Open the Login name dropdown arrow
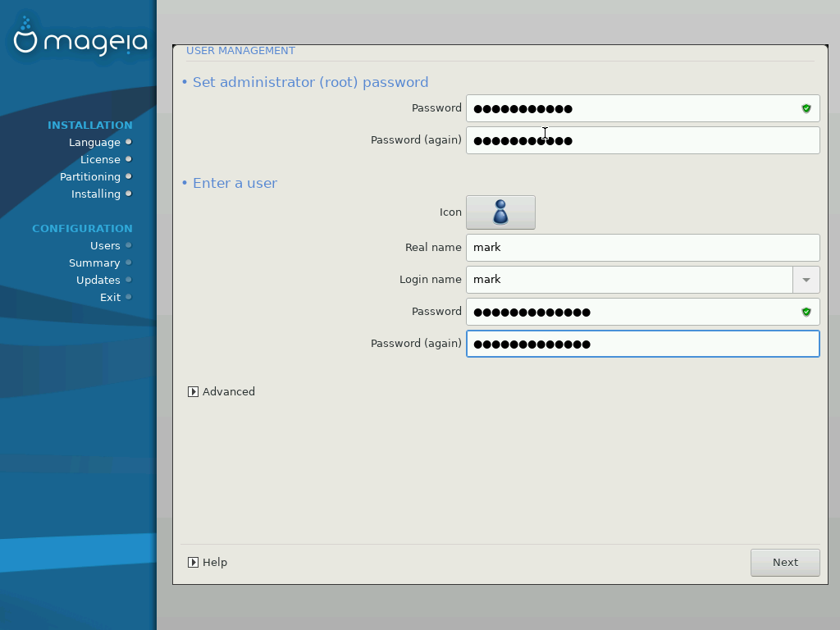840x630 pixels. pos(806,280)
